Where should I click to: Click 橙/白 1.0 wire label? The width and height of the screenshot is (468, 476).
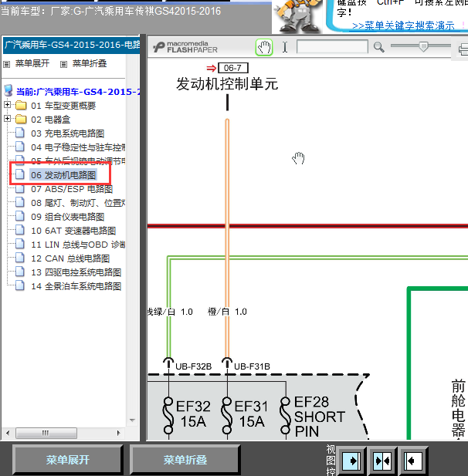[x=227, y=312]
